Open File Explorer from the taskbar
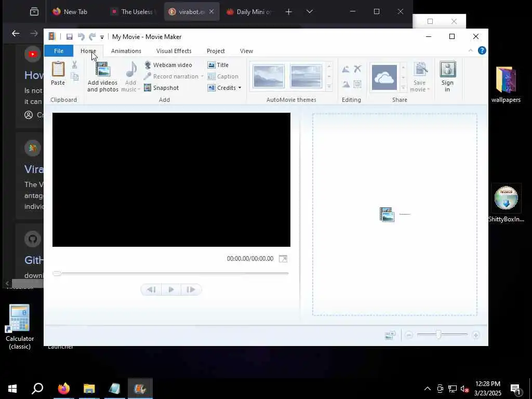The height and width of the screenshot is (399, 532). coord(89,389)
